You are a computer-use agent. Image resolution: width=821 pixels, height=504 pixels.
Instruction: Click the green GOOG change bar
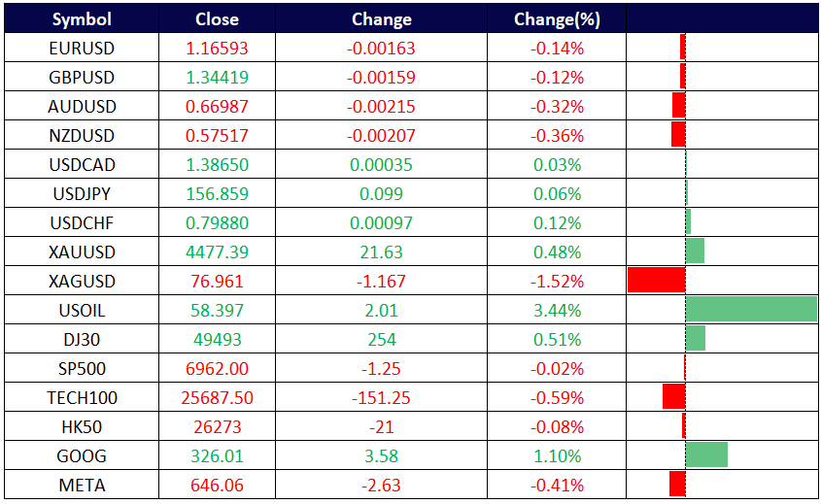[706, 454]
